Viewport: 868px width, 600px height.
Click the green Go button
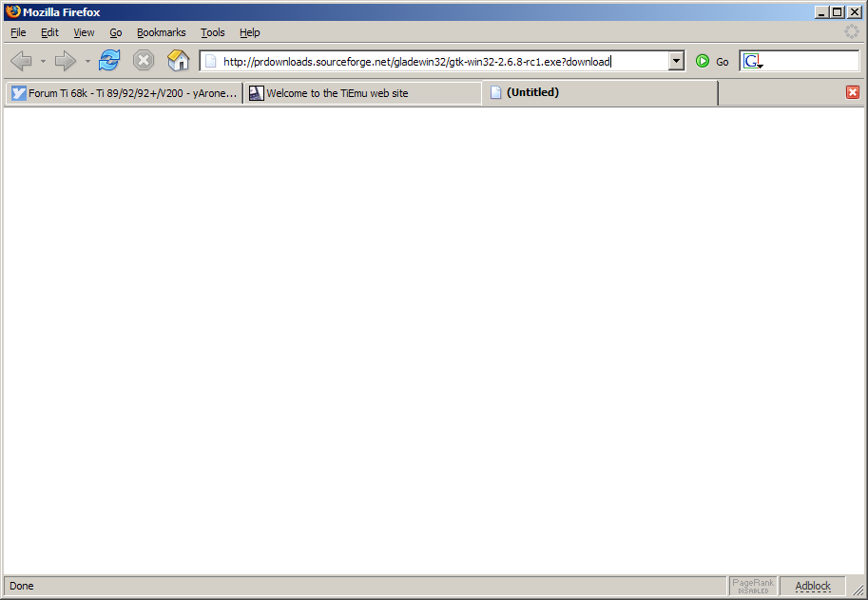(712, 62)
